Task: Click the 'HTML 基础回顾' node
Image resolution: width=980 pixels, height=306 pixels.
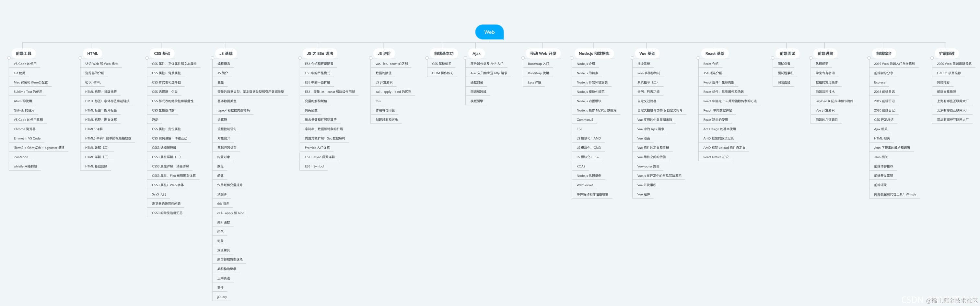Action: (96, 166)
